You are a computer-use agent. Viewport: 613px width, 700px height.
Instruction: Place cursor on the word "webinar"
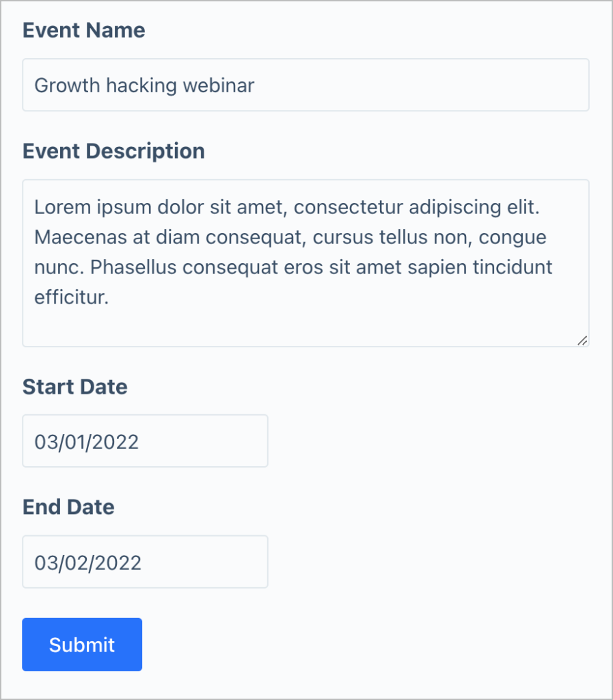click(x=219, y=85)
